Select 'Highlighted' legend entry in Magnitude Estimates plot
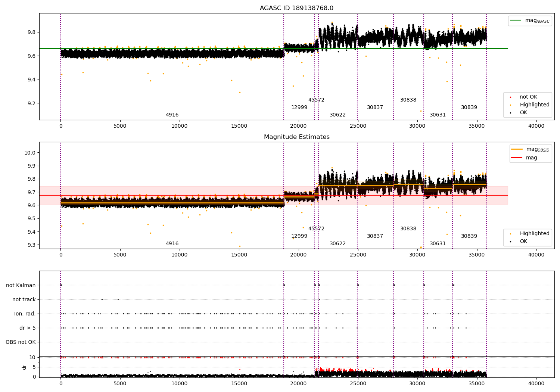The width and height of the screenshot is (560, 392). pyautogui.click(x=534, y=234)
